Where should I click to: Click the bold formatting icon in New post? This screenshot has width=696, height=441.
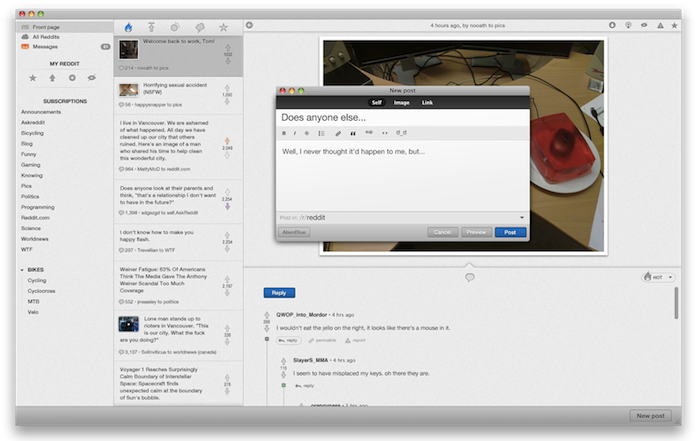284,132
